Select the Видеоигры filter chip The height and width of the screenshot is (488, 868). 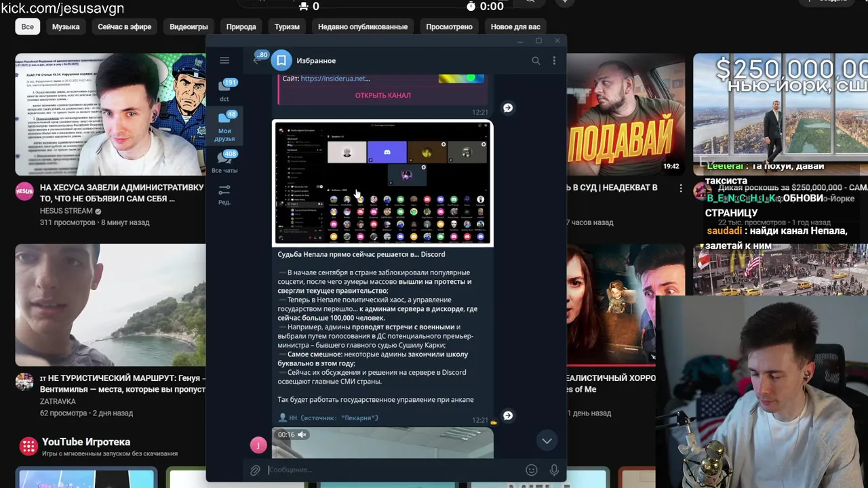[189, 26]
